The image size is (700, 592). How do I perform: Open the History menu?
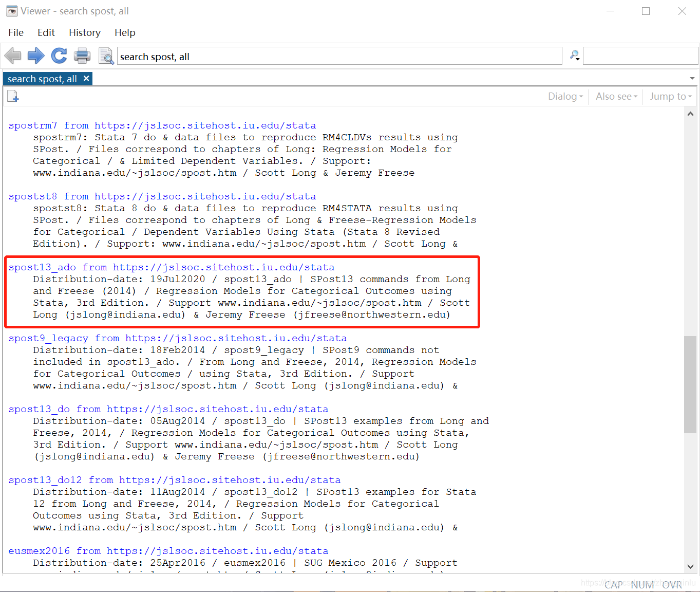coord(85,32)
